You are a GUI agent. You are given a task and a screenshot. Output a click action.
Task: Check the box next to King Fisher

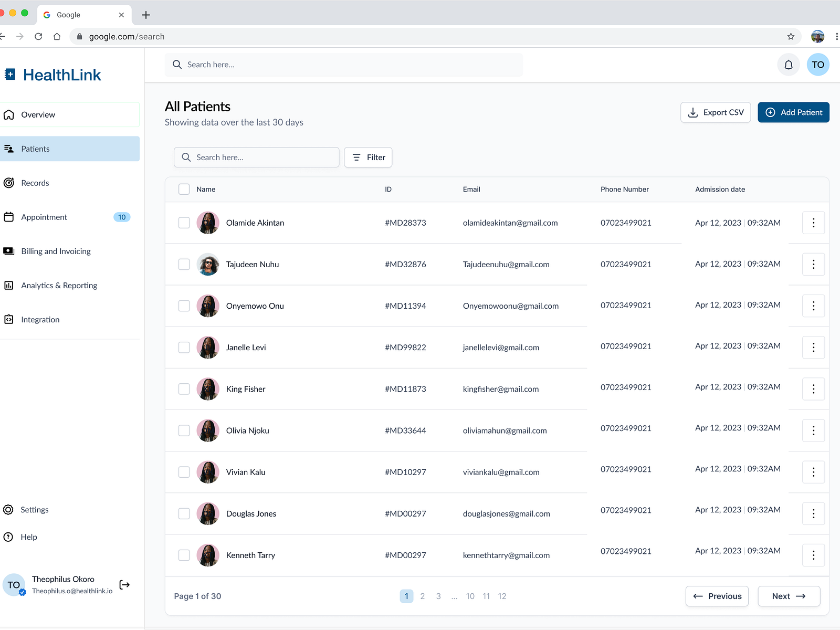point(184,389)
